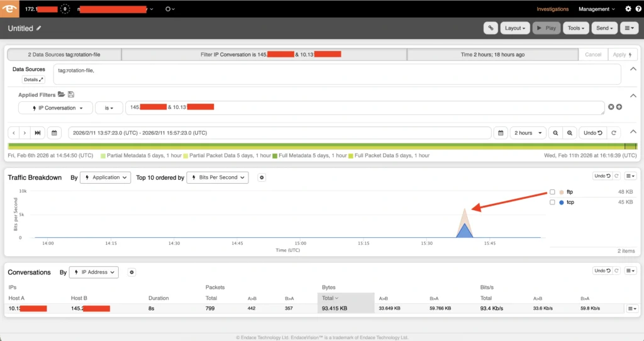Zoom out the time range
Screen dimensions: 644x341
pyautogui.click(x=555, y=133)
